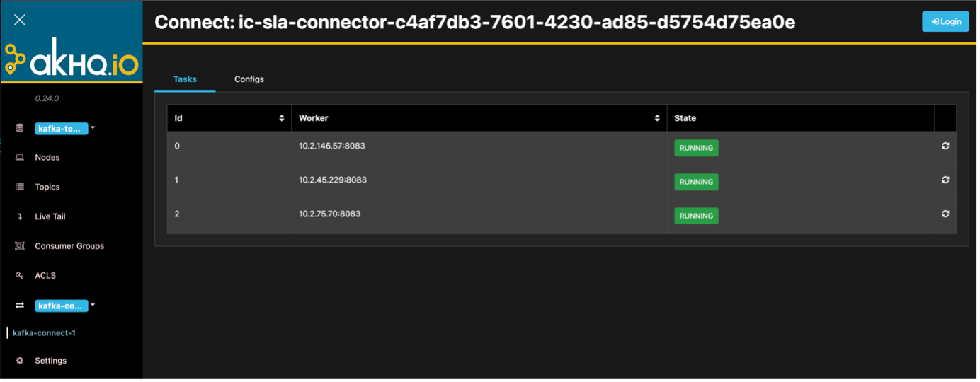Expand the kafka-te... cluster dropdown

coord(64,129)
